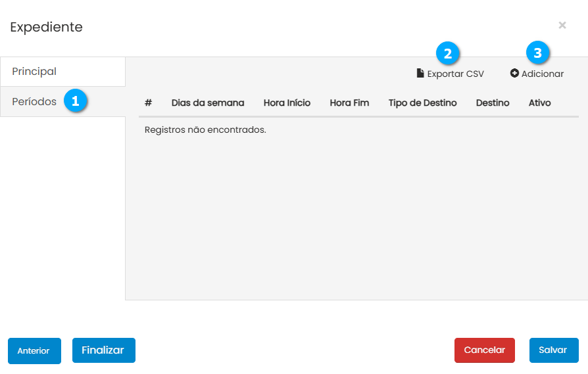
Task: Click the Registros não encontrados message
Action: (x=205, y=130)
